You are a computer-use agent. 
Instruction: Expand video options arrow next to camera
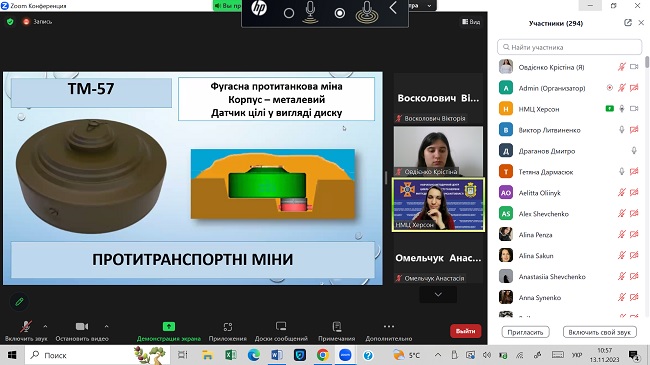click(107, 326)
